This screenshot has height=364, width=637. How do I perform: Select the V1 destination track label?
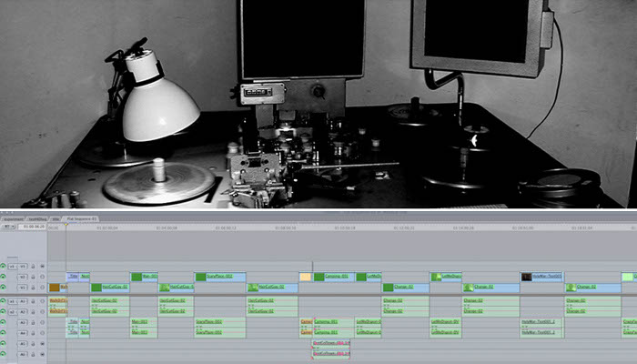click(x=23, y=288)
